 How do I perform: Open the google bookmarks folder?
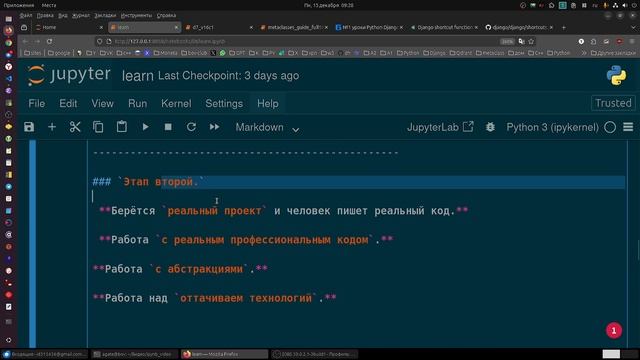tap(59, 53)
